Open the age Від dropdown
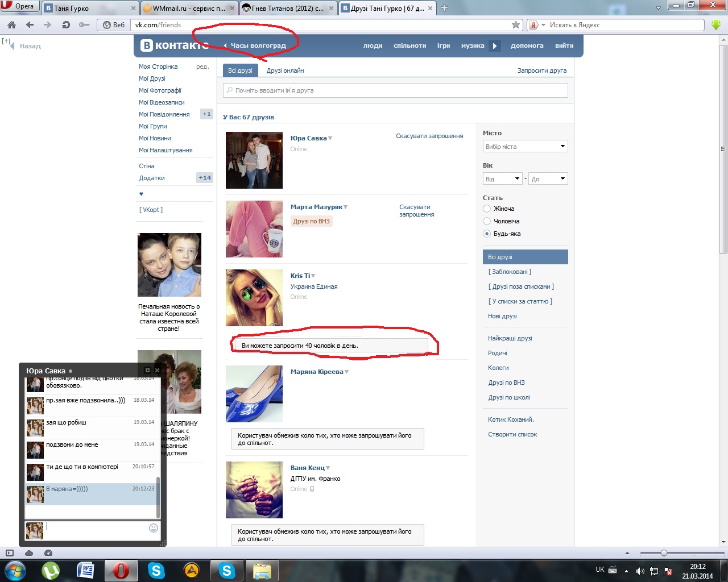728x582 pixels. point(503,179)
